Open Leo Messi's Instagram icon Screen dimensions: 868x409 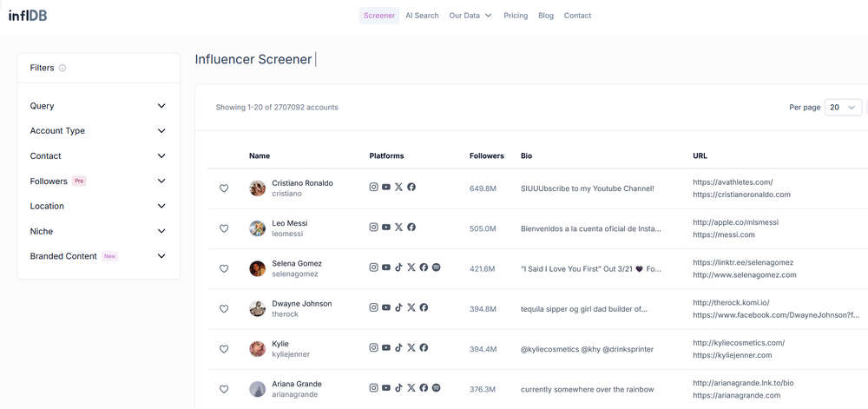click(x=373, y=227)
